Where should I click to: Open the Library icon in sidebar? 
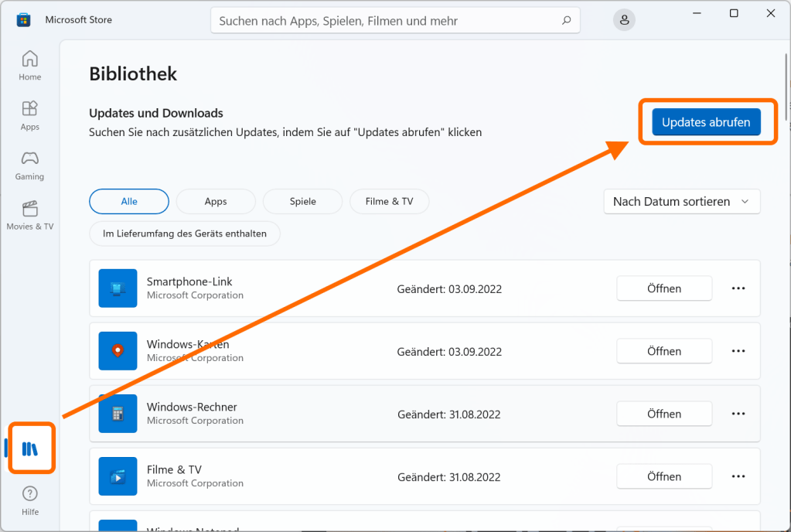30,448
